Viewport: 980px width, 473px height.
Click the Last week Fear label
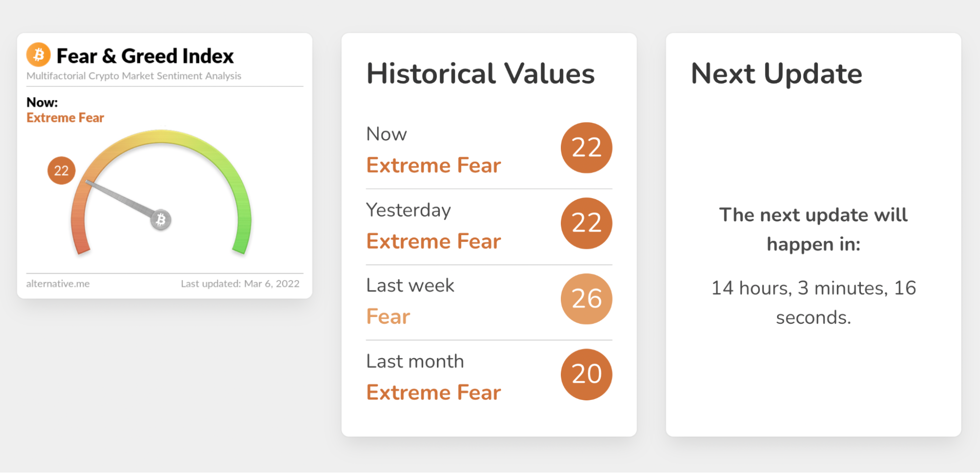[x=388, y=316]
